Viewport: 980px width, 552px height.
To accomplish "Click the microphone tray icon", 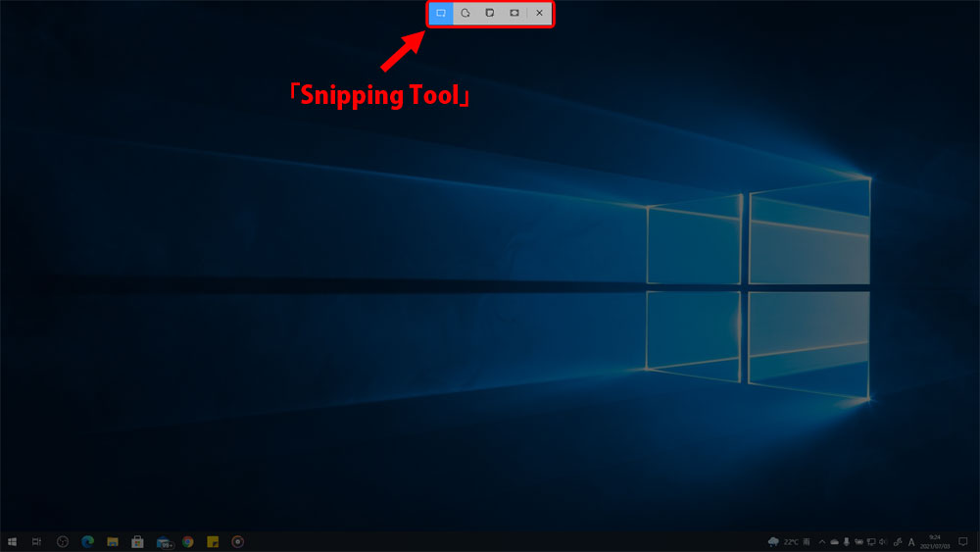I will pyautogui.click(x=847, y=542).
